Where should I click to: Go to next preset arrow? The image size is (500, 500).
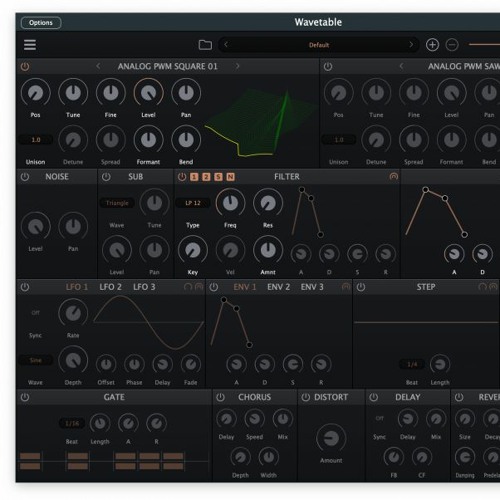point(411,44)
